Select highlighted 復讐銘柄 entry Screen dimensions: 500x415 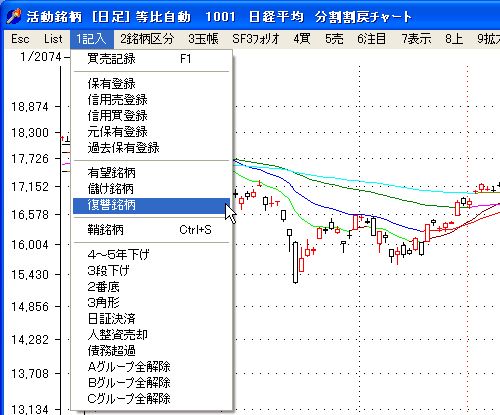coord(151,205)
